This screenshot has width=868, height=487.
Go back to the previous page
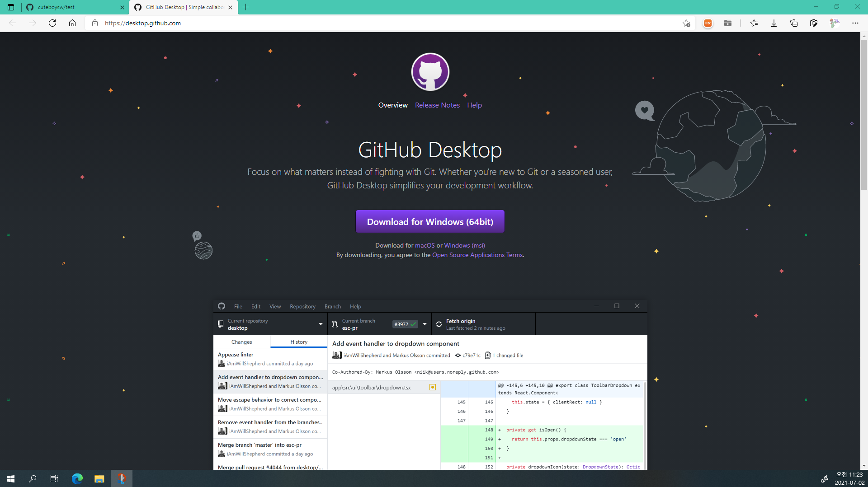pos(13,23)
